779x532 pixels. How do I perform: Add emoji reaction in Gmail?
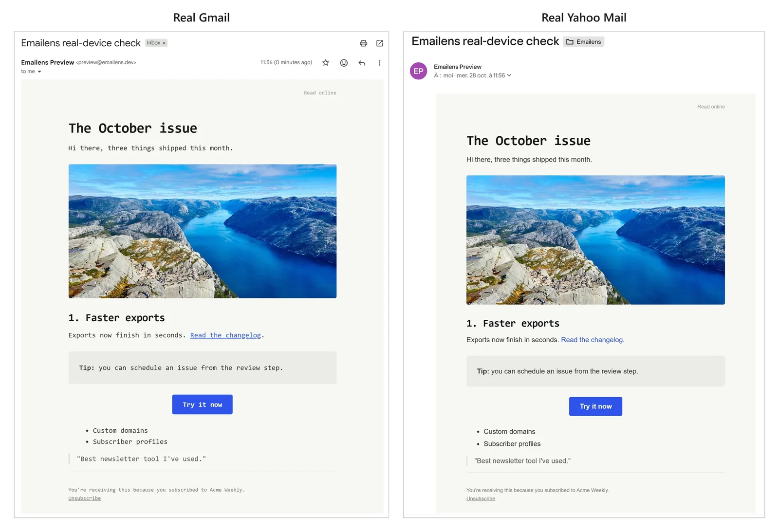(344, 63)
